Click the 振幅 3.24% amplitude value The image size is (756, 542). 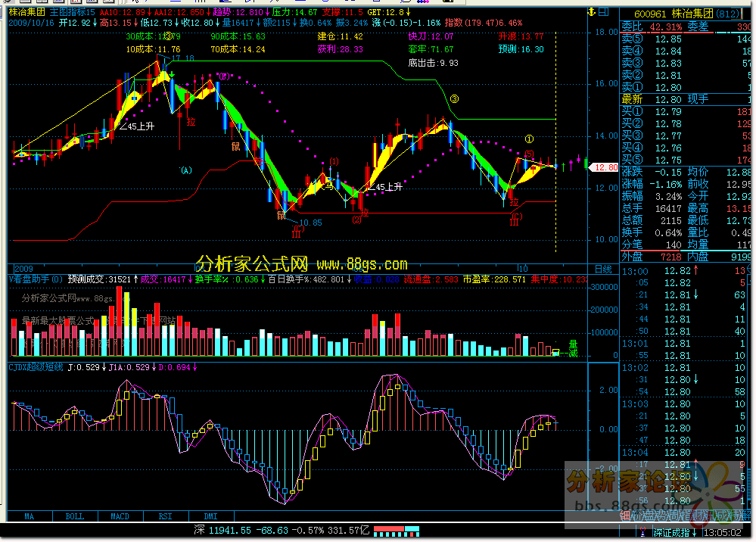[668, 196]
